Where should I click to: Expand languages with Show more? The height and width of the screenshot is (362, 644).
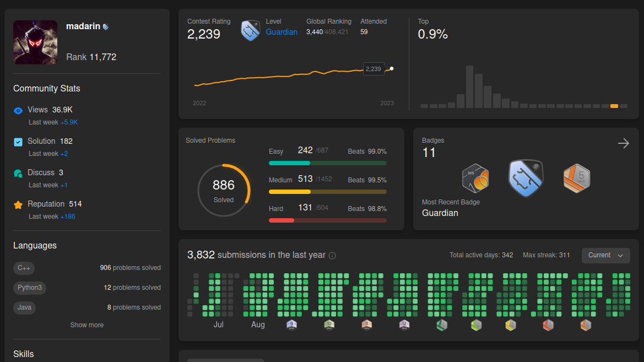click(86, 325)
